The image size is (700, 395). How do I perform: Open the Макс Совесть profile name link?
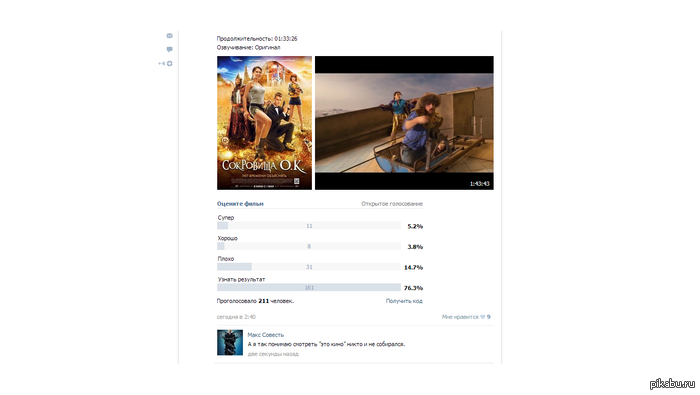pos(266,335)
